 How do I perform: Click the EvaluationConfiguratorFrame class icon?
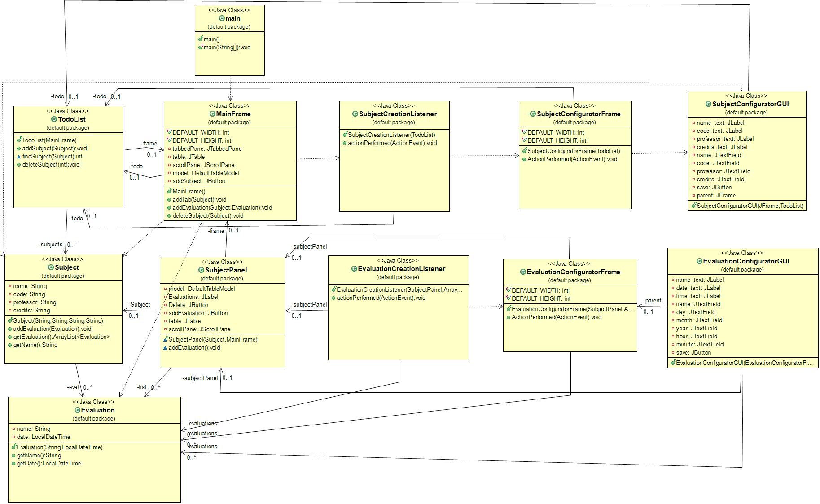coord(523,272)
